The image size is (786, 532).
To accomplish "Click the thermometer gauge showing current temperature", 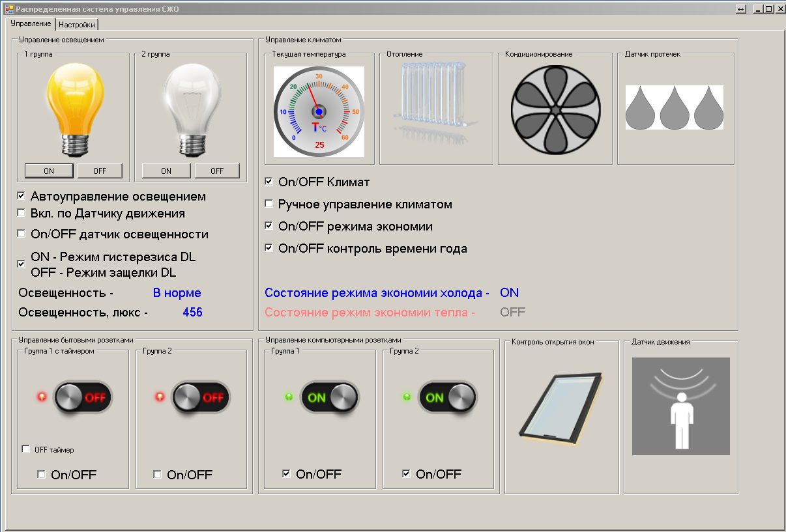I will click(x=319, y=111).
